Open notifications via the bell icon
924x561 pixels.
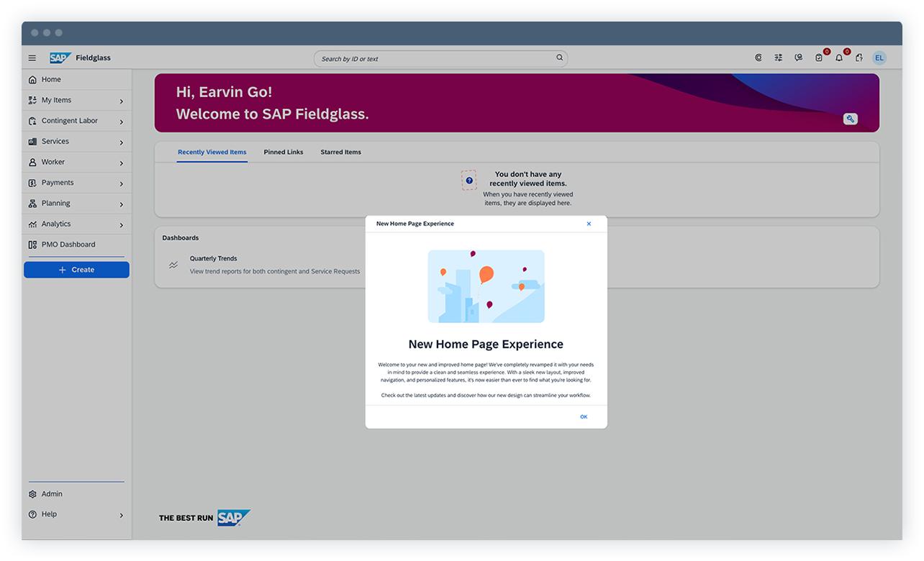pos(839,58)
